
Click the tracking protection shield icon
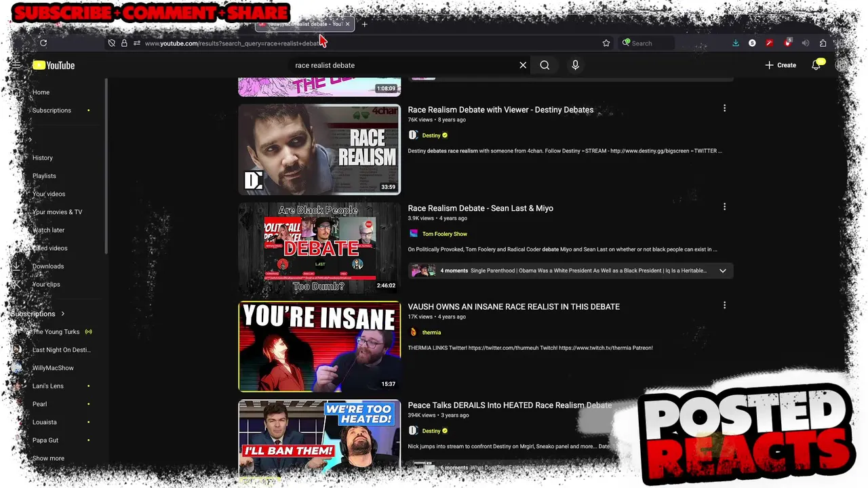(111, 43)
